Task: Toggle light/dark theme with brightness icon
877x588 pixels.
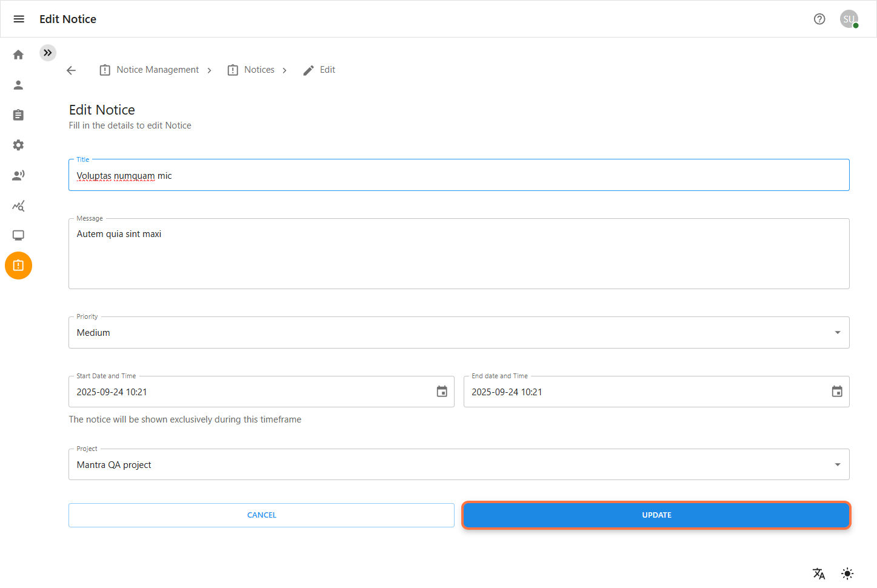Action: 847,573
